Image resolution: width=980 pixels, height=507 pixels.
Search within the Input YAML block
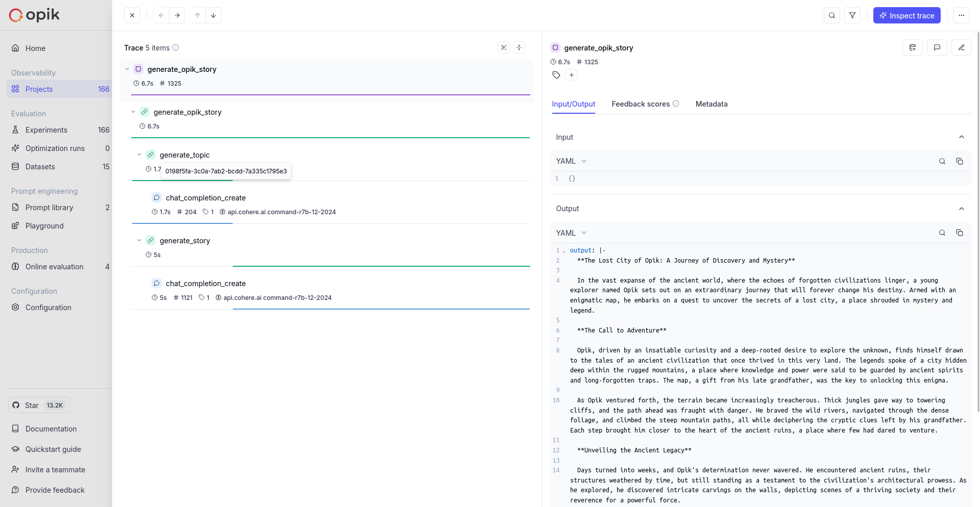tap(942, 161)
